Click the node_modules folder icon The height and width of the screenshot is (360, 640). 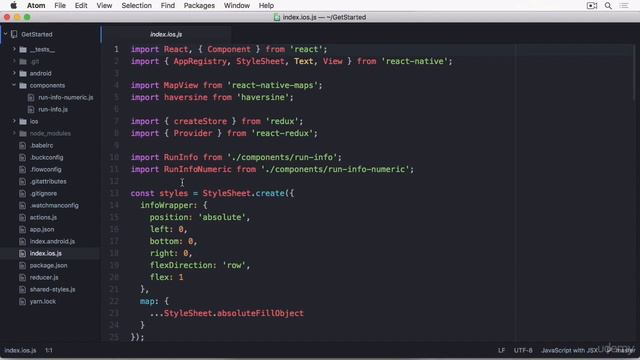pyautogui.click(x=23, y=133)
